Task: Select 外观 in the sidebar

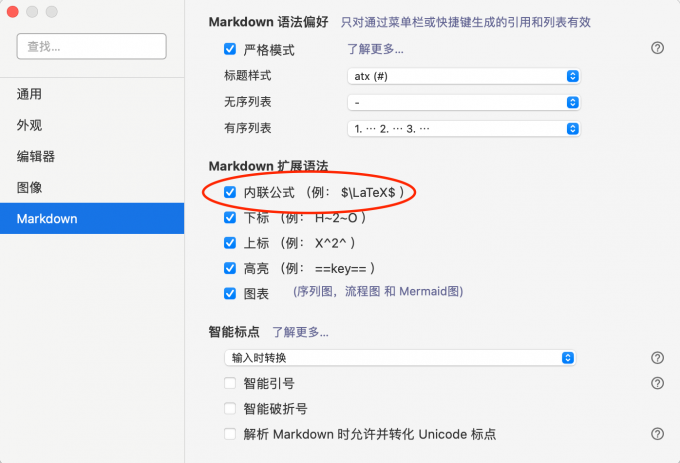Action: pyautogui.click(x=30, y=125)
